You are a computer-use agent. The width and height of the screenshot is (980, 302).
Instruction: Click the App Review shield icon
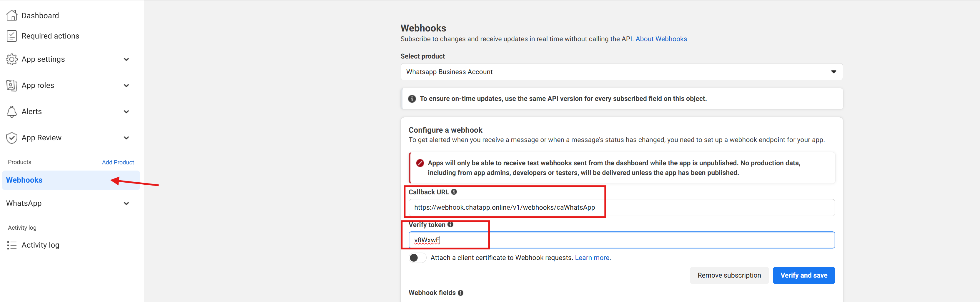(12, 138)
